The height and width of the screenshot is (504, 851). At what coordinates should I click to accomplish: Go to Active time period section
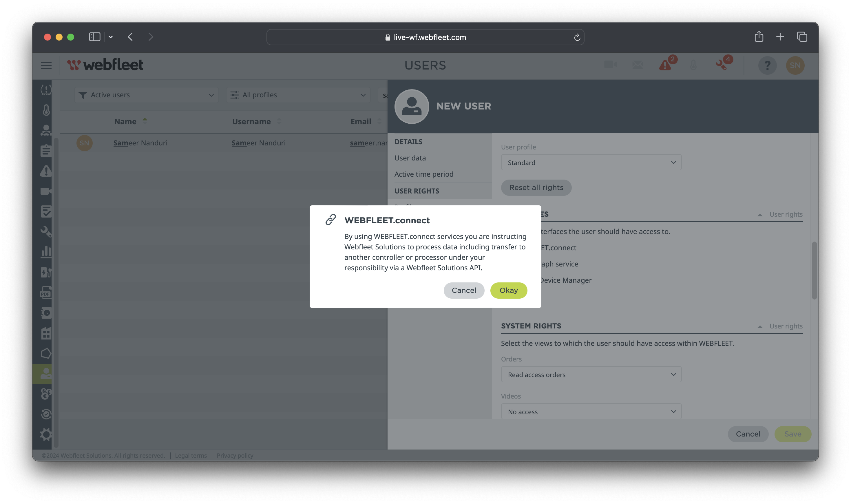click(x=424, y=174)
